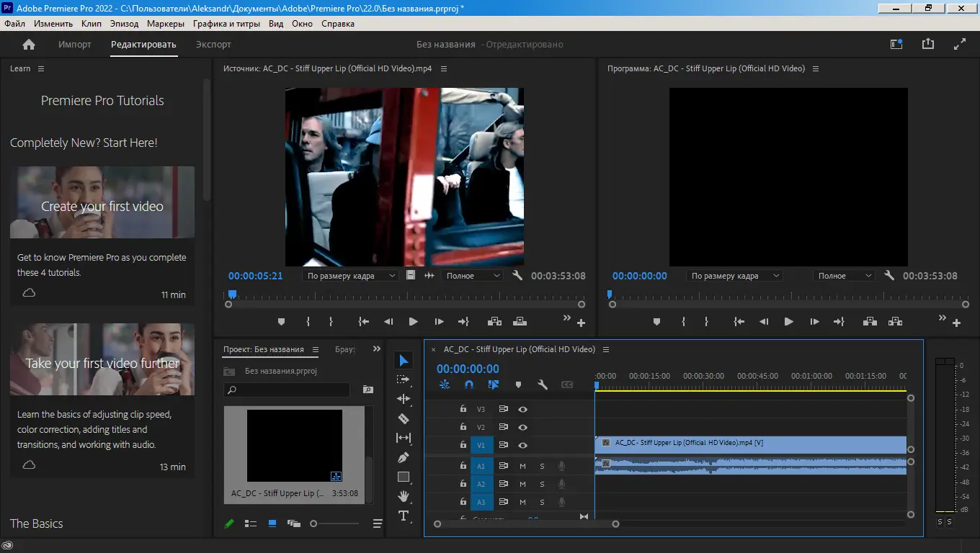Hide video track V1 with the eye icon
This screenshot has height=553, width=980.
[x=522, y=445]
